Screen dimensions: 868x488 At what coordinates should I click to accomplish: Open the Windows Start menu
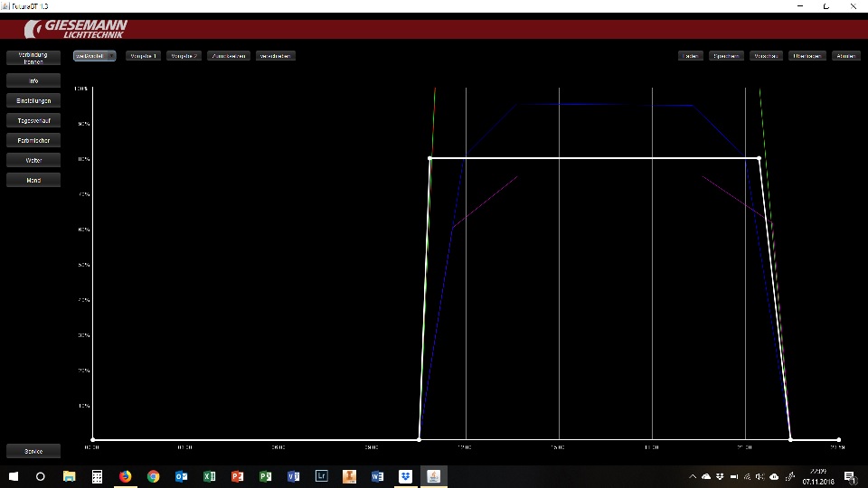click(x=14, y=476)
